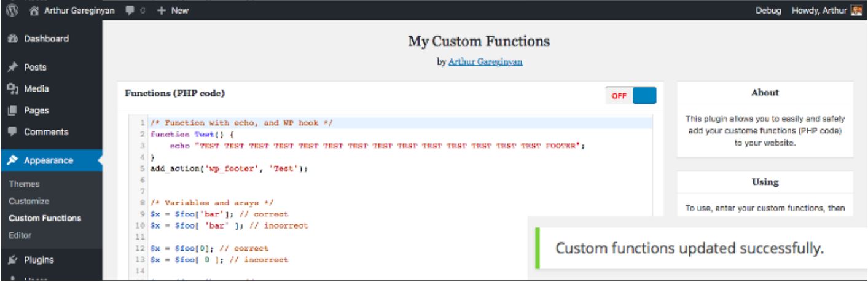Follow the Arthur Gareginyan author link
Image resolution: width=868 pixels, height=282 pixels.
coord(485,61)
